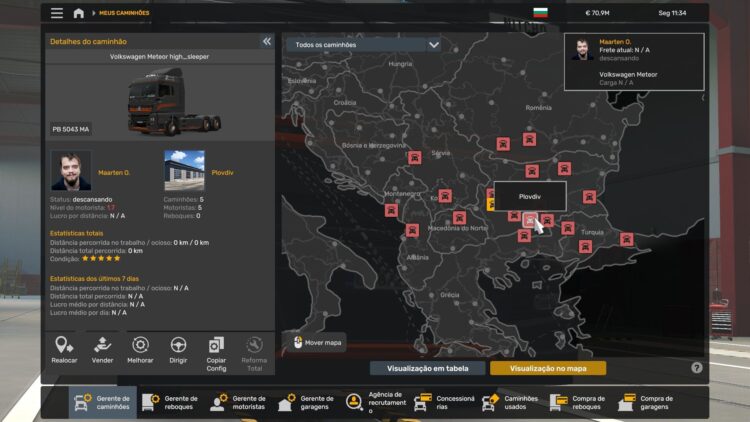Switch to Visualização no mapa

548,368
